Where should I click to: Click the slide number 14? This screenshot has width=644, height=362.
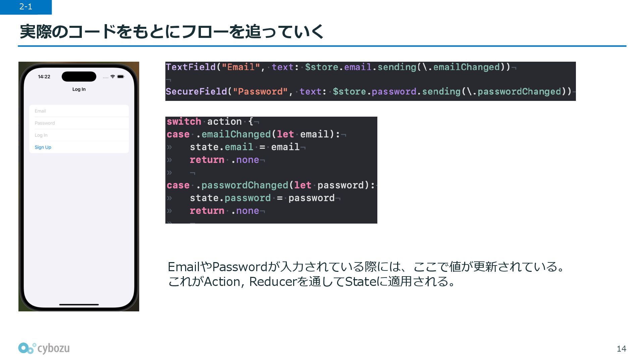click(x=621, y=349)
